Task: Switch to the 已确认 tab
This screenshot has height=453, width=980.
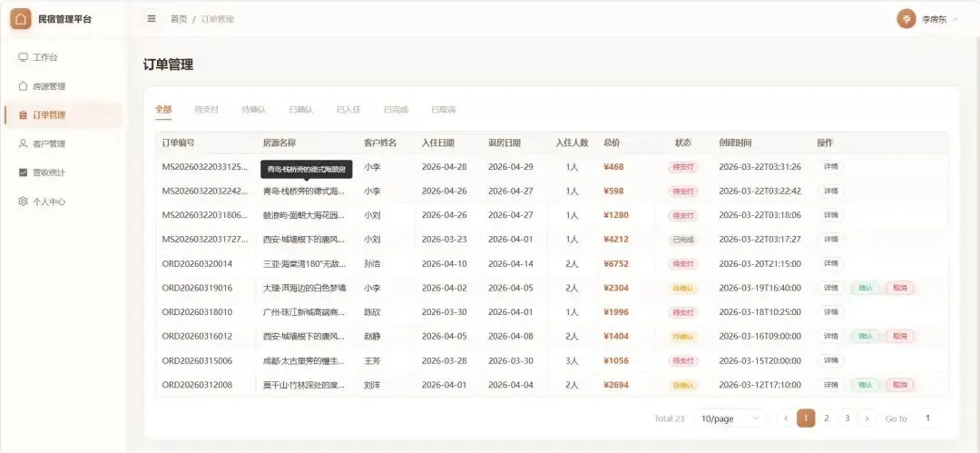Action: 301,110
